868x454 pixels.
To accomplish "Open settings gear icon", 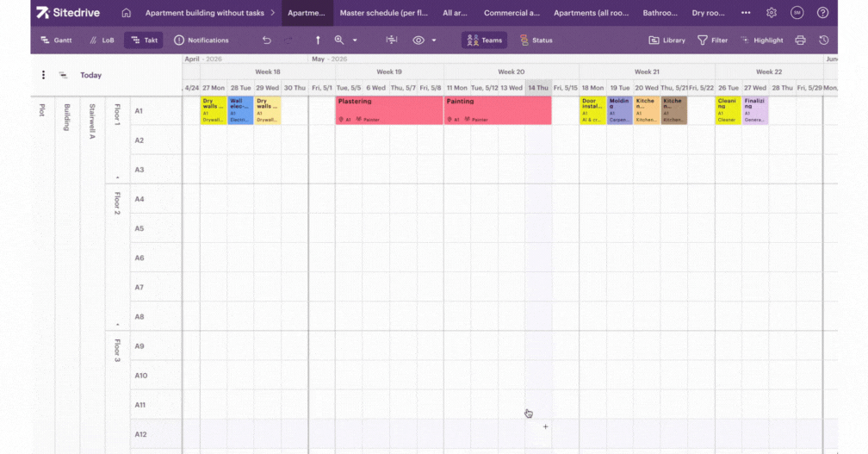I will (772, 13).
